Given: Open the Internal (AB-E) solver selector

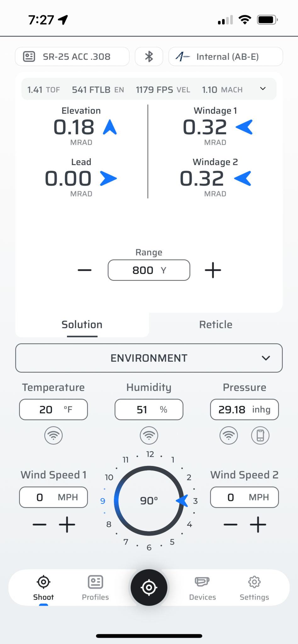Looking at the screenshot, I should (226, 57).
